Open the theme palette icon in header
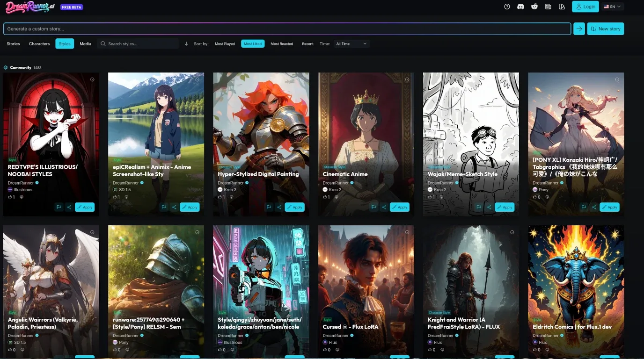Viewport: 644px width, 359px height. tap(562, 7)
